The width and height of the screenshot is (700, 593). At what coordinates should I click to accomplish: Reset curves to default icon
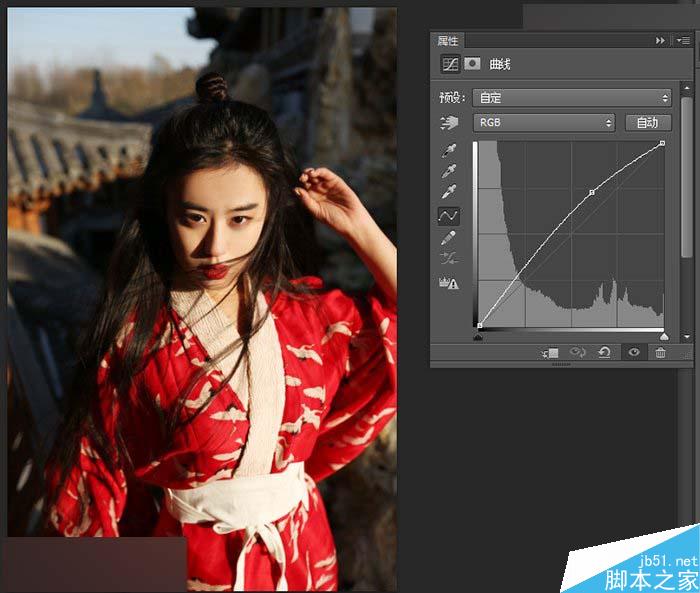[x=604, y=353]
